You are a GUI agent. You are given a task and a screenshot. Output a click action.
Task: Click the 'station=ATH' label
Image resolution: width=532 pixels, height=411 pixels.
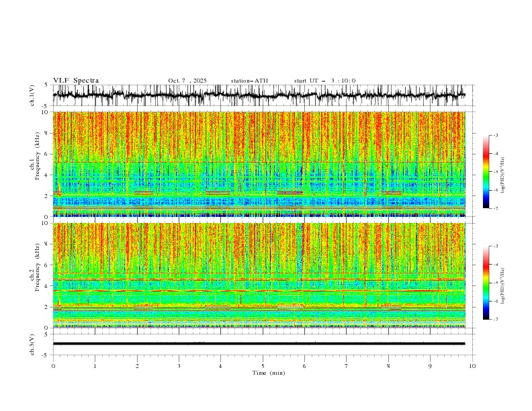tap(249, 81)
